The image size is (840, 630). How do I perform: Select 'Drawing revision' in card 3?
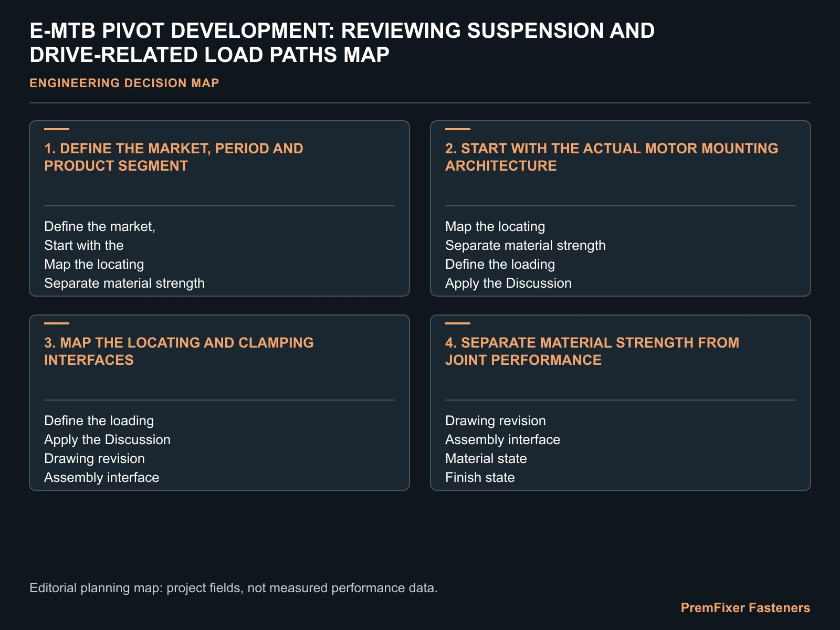coord(94,458)
